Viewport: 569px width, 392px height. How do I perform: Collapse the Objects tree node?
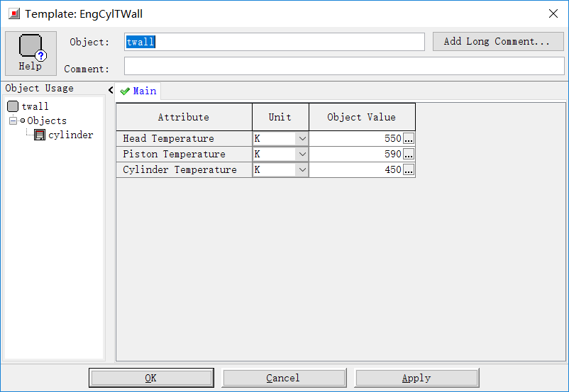click(x=13, y=121)
